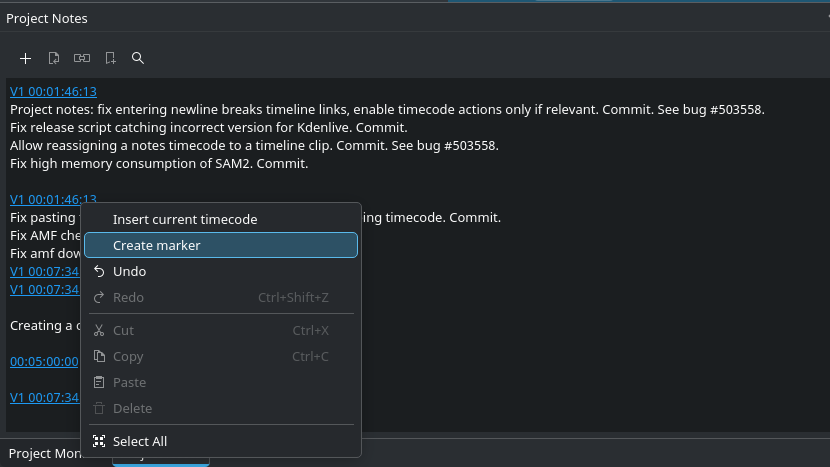
Task: Select Create marker in the context menu
Action: coord(157,245)
